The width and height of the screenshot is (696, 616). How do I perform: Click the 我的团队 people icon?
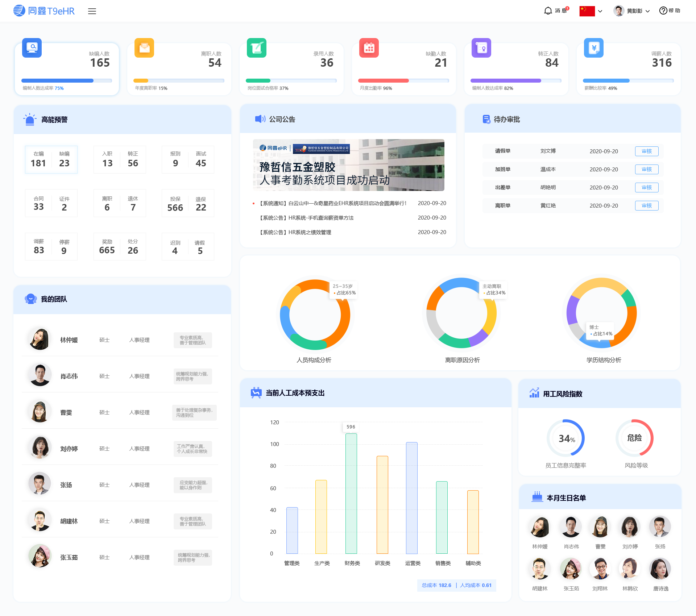click(30, 299)
